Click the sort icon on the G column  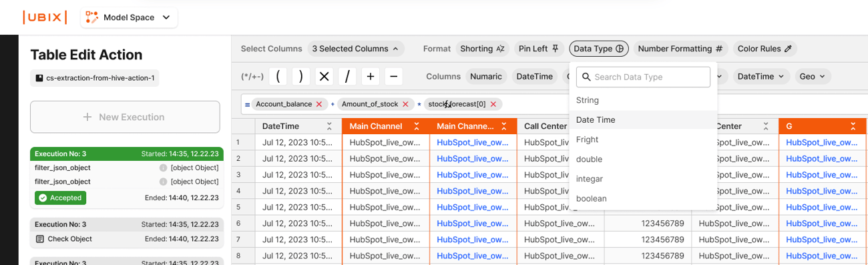click(x=853, y=126)
